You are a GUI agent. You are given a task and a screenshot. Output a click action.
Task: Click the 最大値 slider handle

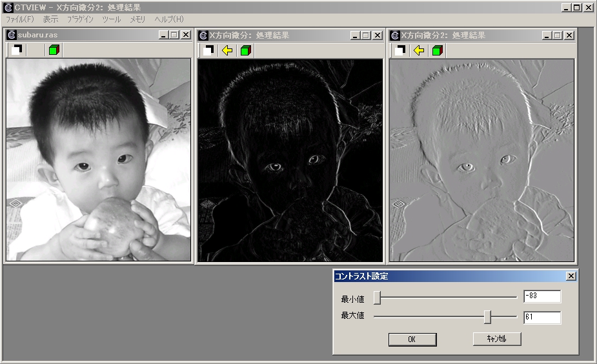coord(488,317)
